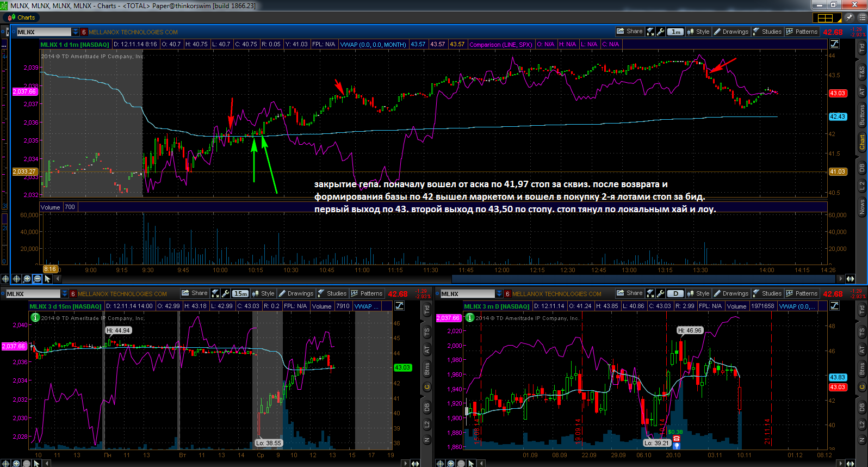868x467 pixels.
Task: Open the list menu icon at top right
Action: pos(862,17)
